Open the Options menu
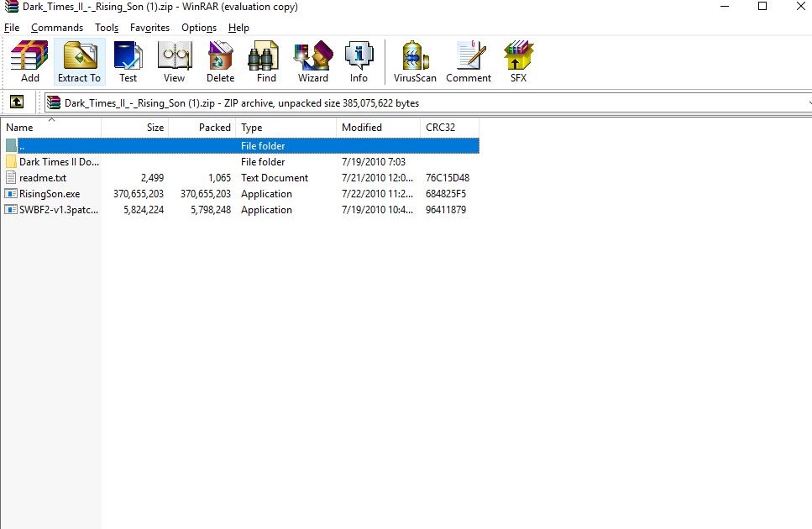The height and width of the screenshot is (529, 812). 199,28
